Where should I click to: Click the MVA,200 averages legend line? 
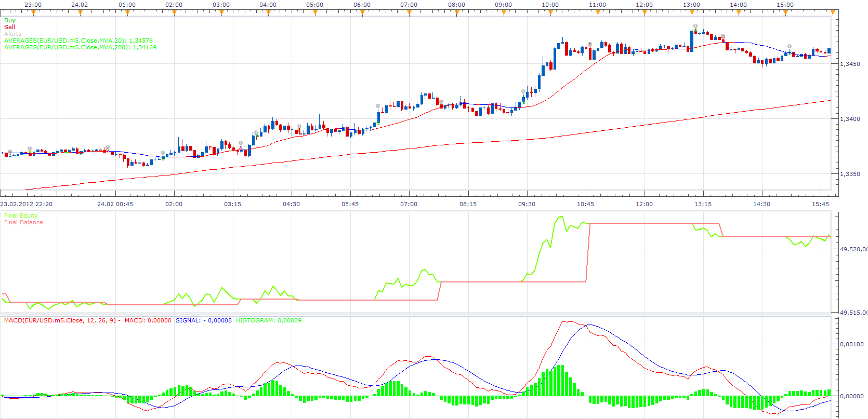[x=80, y=47]
